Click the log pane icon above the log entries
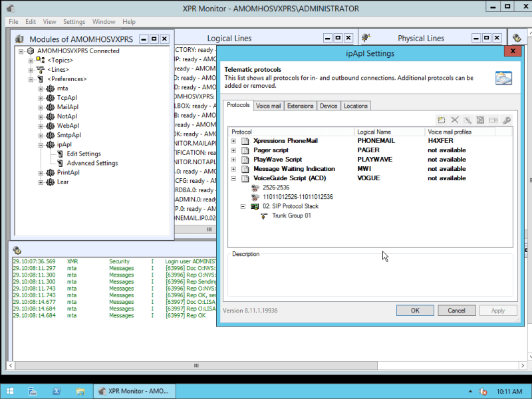 [17, 251]
